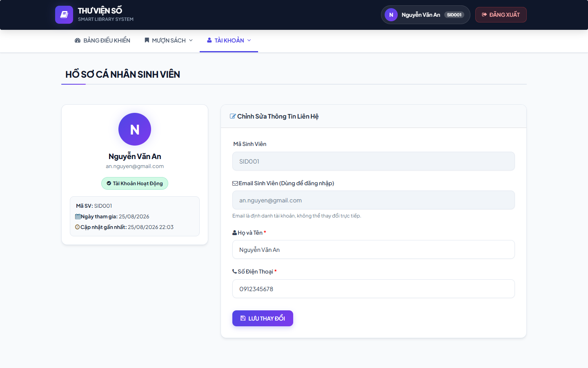Click the N avatar in the header
Viewport: 588px width, 368px height.
point(391,15)
